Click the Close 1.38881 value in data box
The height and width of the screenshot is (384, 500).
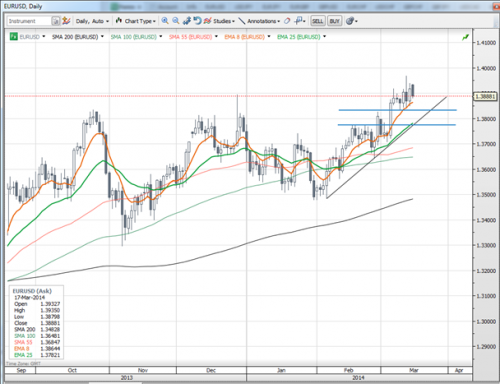point(50,323)
